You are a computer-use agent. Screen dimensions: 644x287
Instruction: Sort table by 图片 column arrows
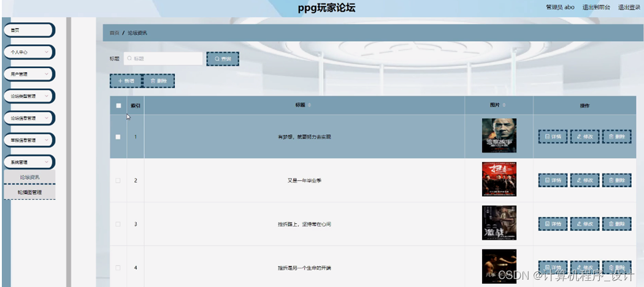(x=504, y=105)
